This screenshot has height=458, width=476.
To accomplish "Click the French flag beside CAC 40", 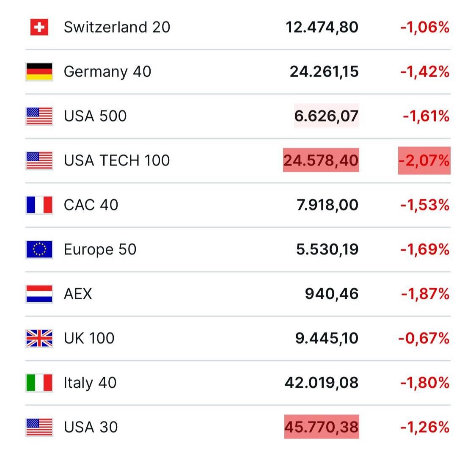I will 39,205.
